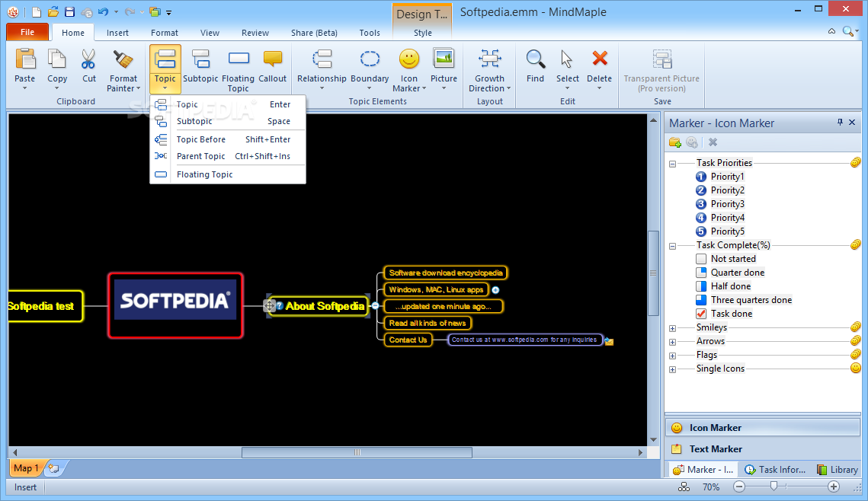Screen dimensions: 868x501
Task: Click Transparent Picture save icon
Action: click(662, 59)
